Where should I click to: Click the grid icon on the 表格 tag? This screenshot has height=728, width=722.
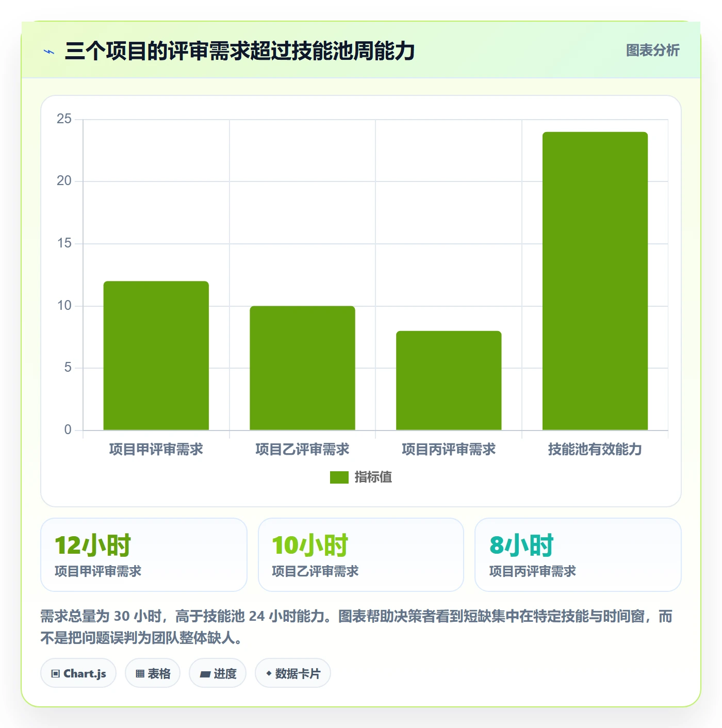[140, 674]
